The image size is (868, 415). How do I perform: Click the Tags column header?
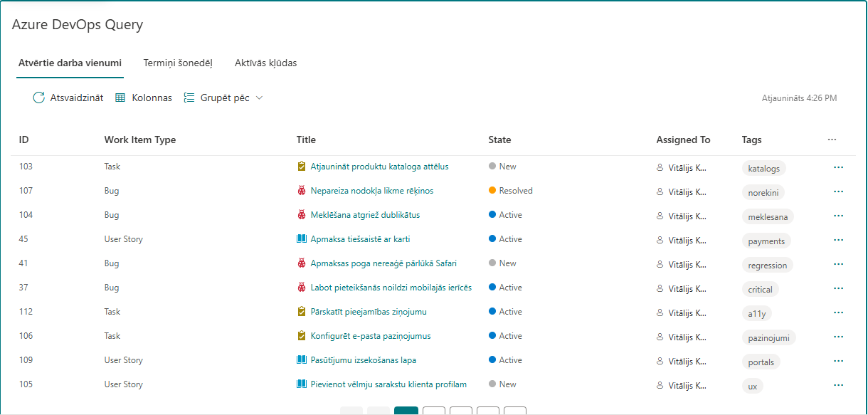click(751, 140)
